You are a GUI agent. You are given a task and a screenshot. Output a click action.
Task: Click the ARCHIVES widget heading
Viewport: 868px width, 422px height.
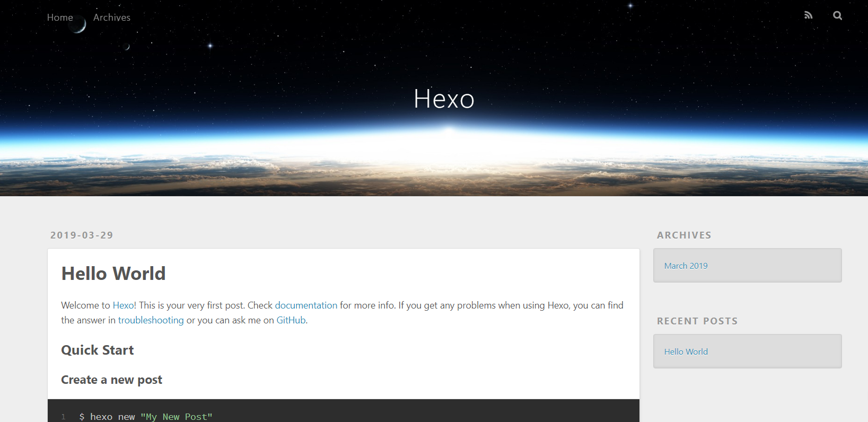pos(684,235)
